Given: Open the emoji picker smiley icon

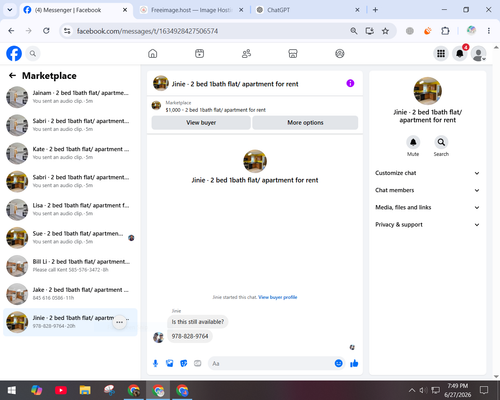Looking at the screenshot, I should point(338,363).
